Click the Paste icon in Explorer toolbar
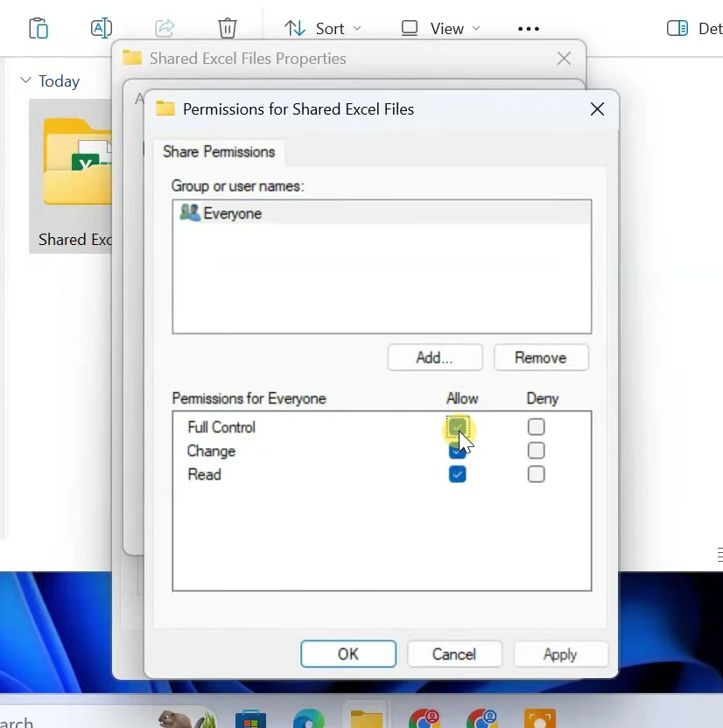 (39, 28)
